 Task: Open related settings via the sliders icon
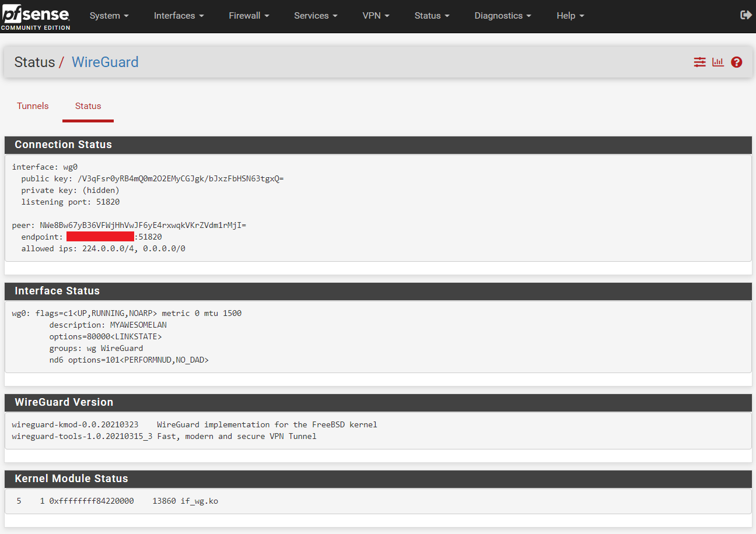(699, 62)
